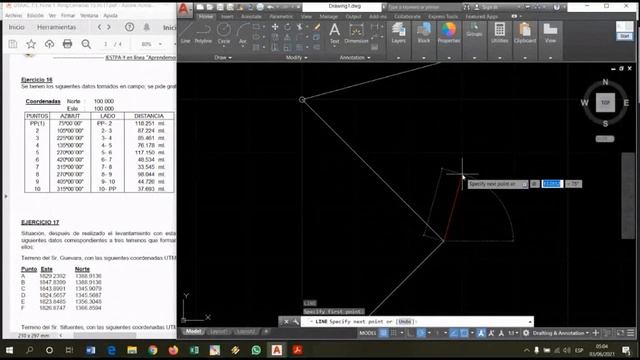Expand the Arc tool dropdown arrow

(243, 46)
